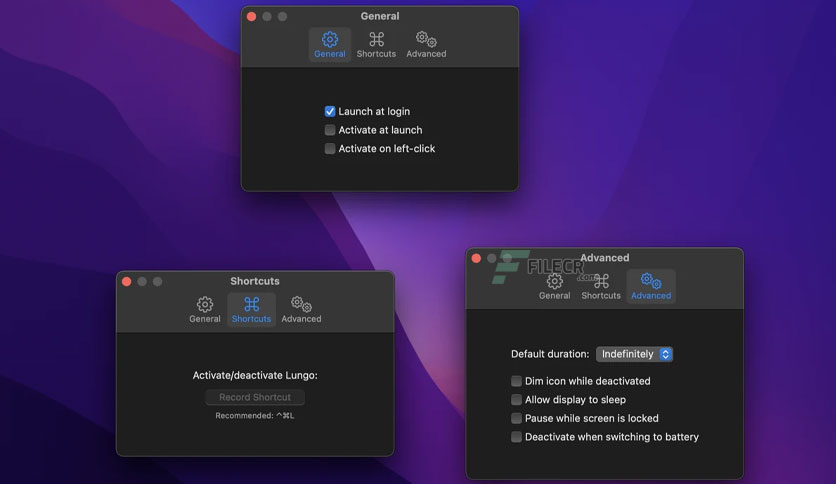Open Advanced gears icon in Shortcuts window

pyautogui.click(x=301, y=304)
